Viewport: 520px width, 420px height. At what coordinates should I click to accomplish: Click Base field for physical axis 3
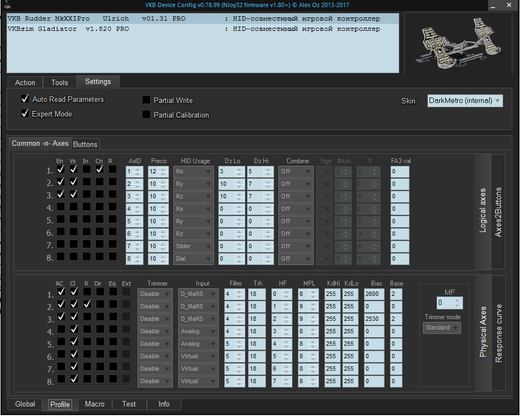tap(396, 319)
